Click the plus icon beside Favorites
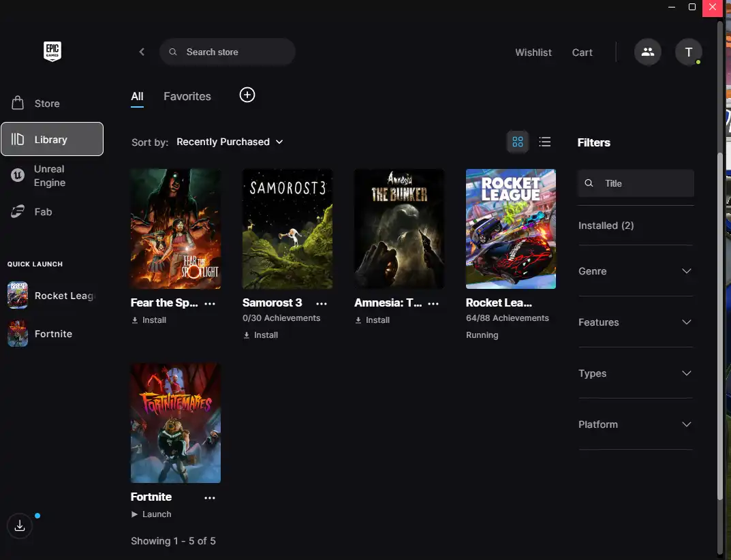 coord(247,95)
